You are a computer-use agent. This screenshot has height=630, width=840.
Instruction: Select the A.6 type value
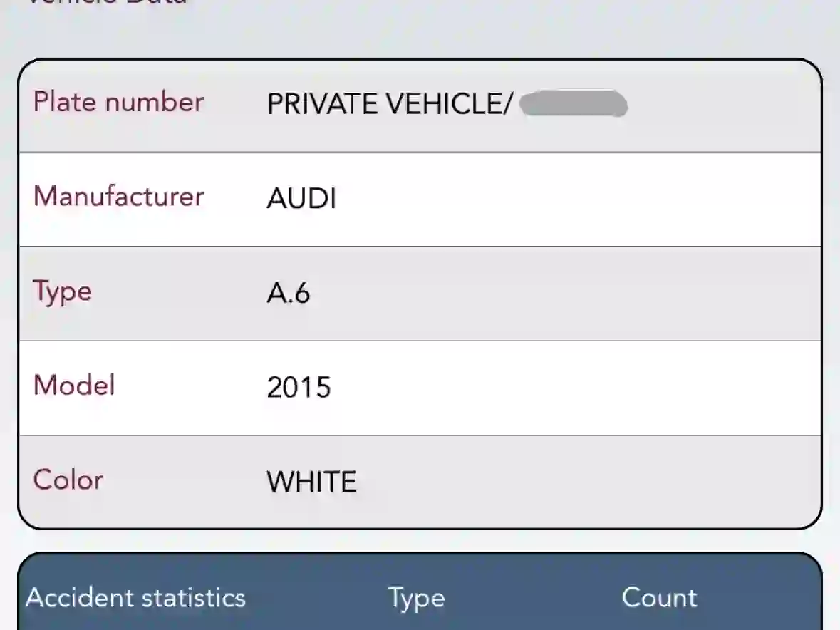pos(289,293)
